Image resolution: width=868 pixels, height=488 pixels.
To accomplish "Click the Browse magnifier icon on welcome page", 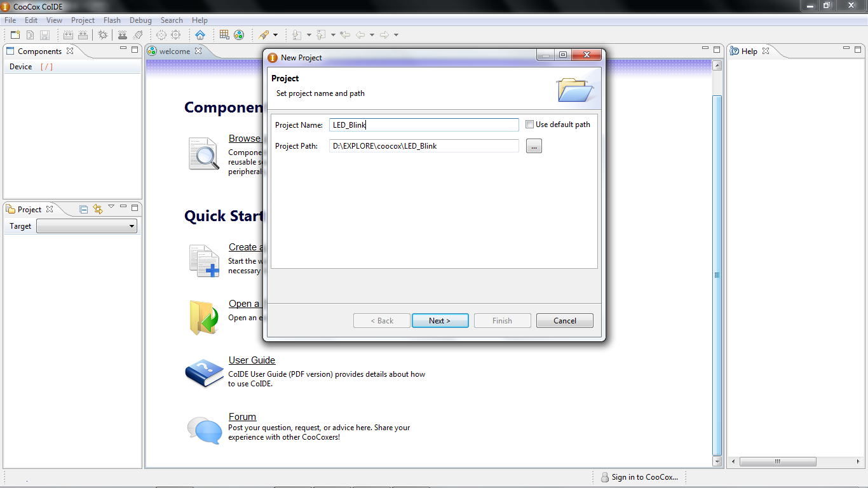I will (x=204, y=153).
